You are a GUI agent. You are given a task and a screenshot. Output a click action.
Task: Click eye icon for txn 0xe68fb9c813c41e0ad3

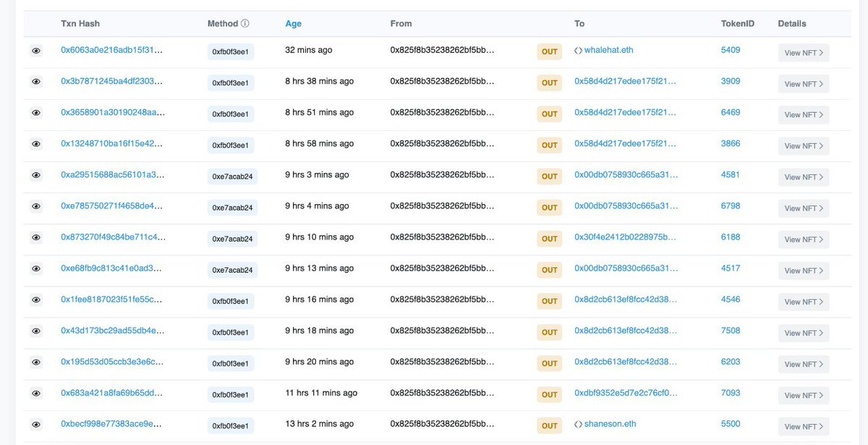tap(36, 268)
